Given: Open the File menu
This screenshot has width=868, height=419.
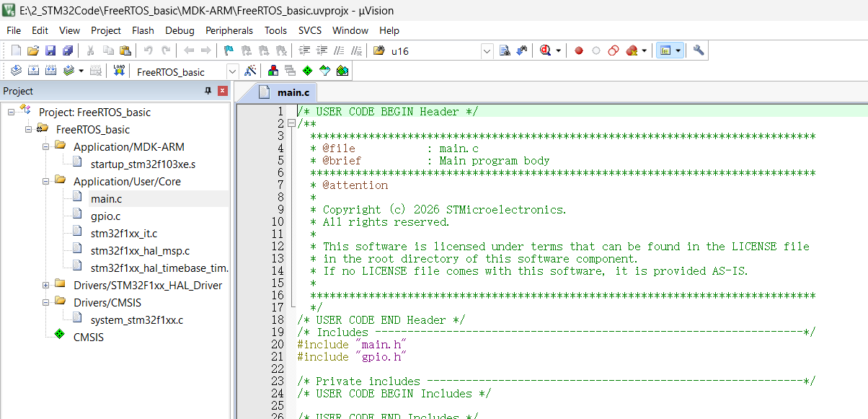Looking at the screenshot, I should pos(14,30).
